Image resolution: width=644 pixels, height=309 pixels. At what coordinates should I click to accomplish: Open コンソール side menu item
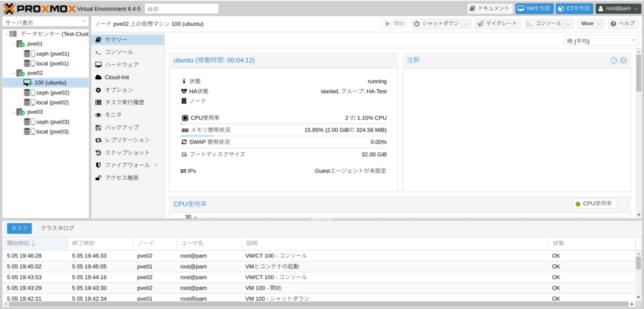click(128, 52)
